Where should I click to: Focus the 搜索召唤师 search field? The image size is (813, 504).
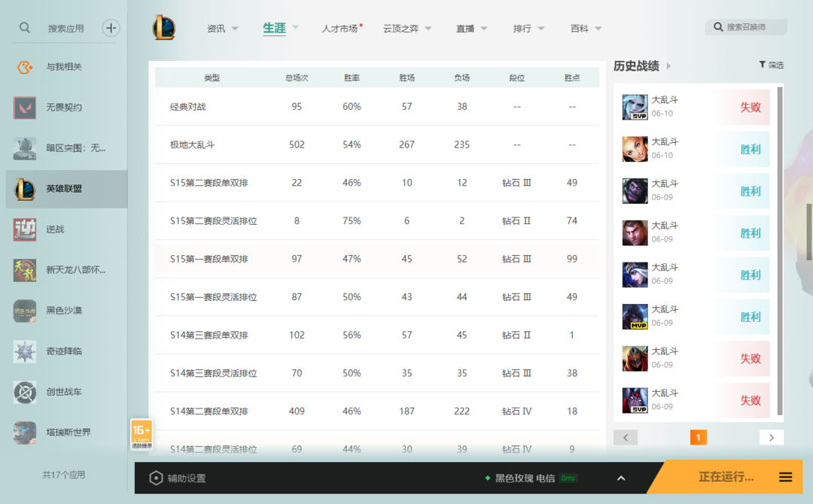[x=746, y=27]
